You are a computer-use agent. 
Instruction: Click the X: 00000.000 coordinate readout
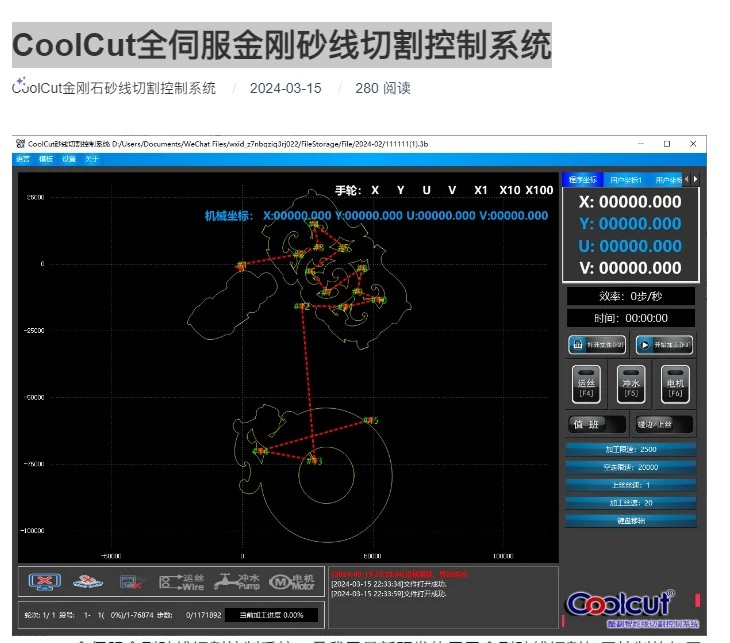pyautogui.click(x=630, y=202)
